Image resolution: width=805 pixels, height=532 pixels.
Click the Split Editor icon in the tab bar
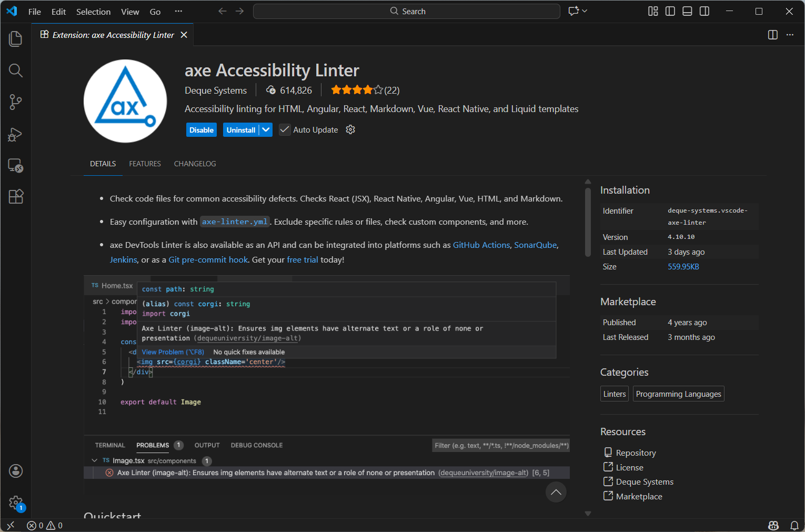point(772,35)
